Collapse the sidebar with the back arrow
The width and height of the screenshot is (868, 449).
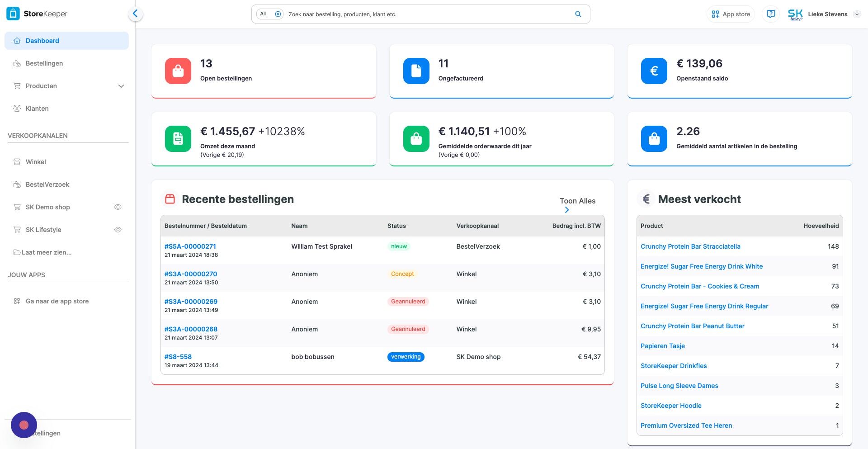[x=135, y=14]
